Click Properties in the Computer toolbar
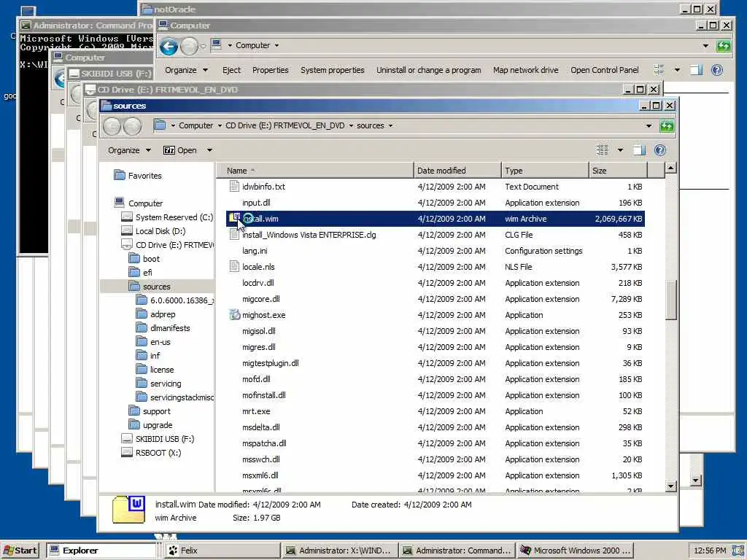 (271, 70)
